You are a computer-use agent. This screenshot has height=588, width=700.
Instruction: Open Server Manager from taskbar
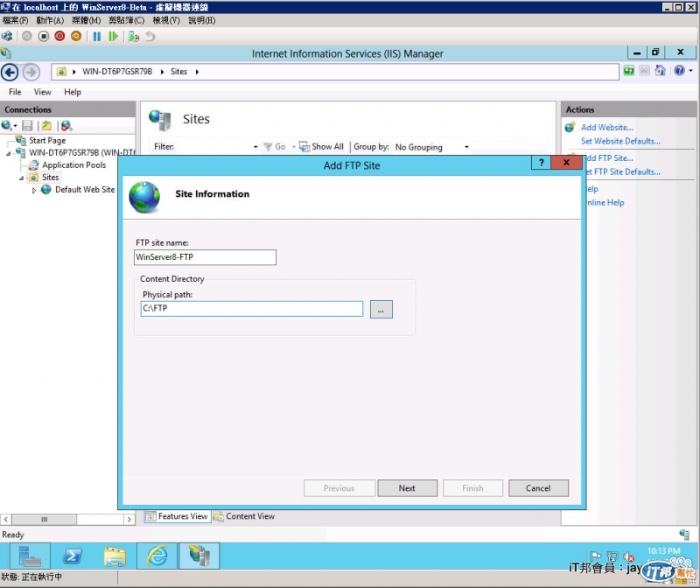point(30,556)
